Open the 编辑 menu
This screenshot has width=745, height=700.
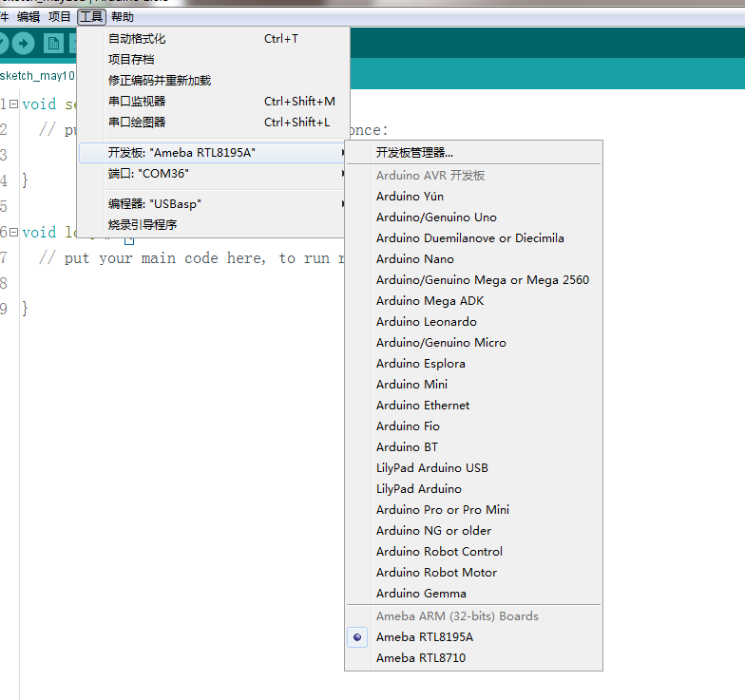29,17
